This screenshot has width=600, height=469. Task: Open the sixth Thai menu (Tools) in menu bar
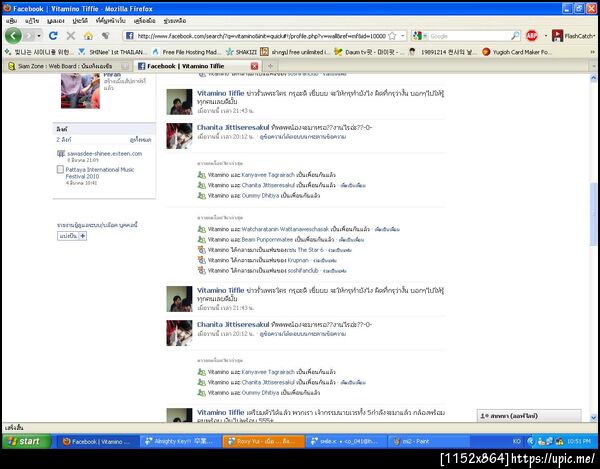coord(145,21)
